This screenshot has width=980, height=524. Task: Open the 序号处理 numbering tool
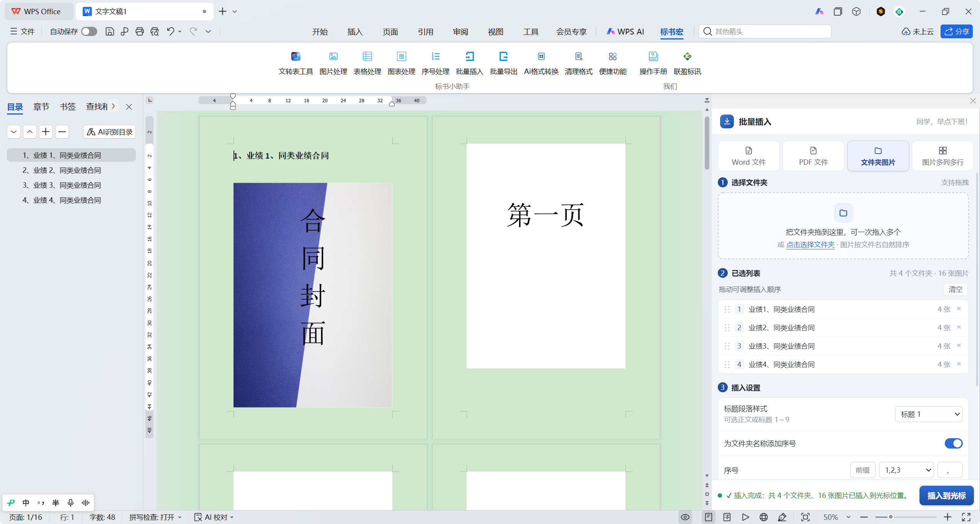(x=435, y=63)
